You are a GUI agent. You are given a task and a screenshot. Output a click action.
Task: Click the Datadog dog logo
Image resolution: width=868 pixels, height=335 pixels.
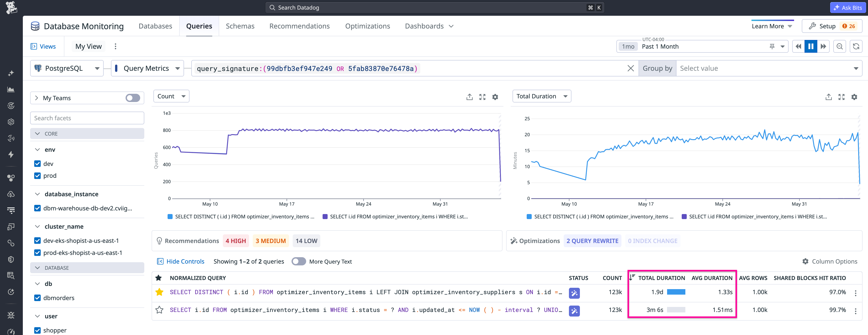pyautogui.click(x=11, y=7)
